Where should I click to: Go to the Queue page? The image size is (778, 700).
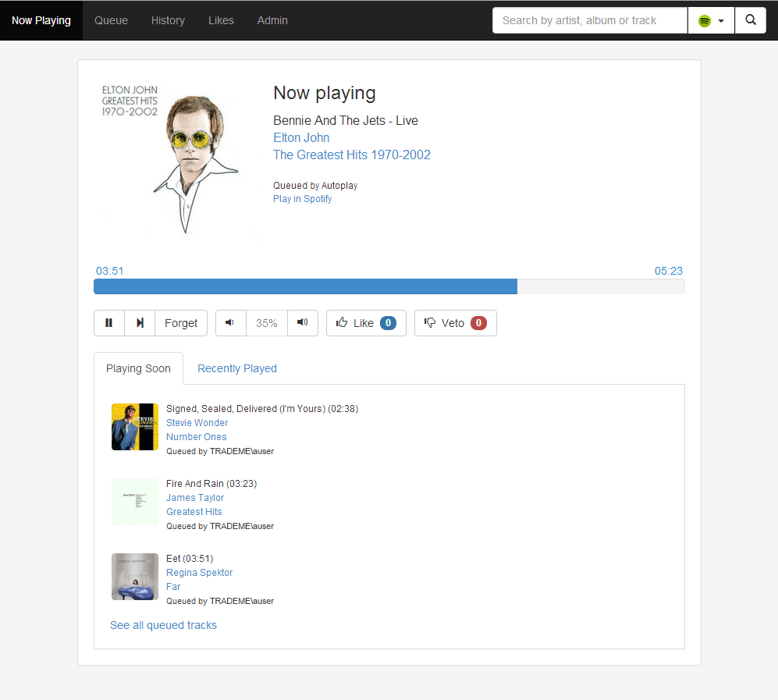point(111,20)
